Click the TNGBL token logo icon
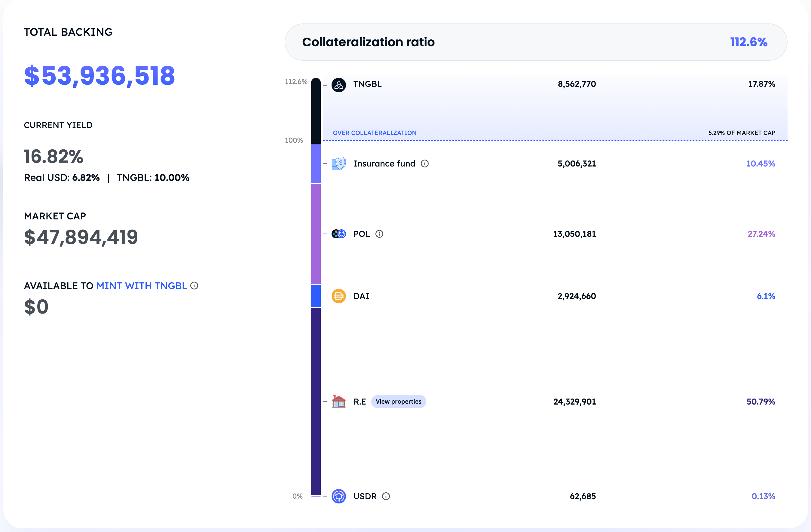The width and height of the screenshot is (811, 532). point(338,85)
